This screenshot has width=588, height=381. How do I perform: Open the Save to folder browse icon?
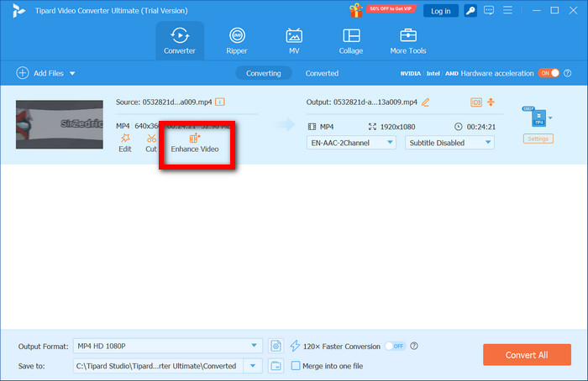[276, 366]
